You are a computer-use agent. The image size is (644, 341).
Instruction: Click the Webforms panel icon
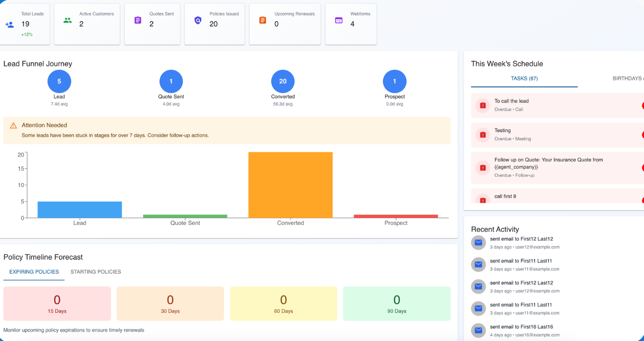338,20
